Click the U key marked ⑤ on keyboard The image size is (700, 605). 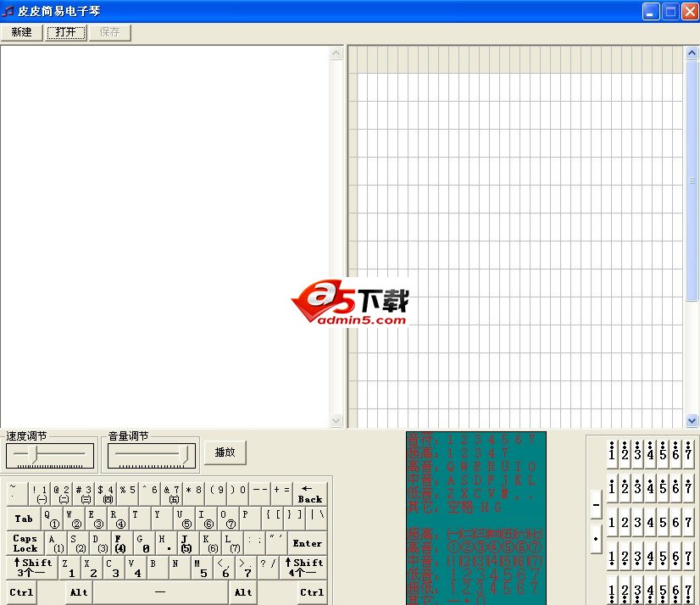pos(184,519)
